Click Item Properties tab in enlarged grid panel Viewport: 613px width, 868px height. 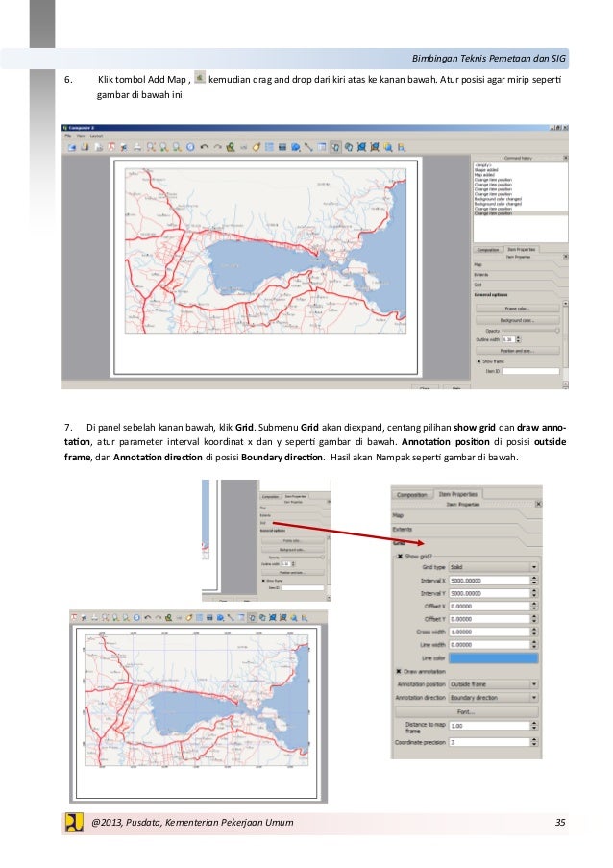coord(457,494)
